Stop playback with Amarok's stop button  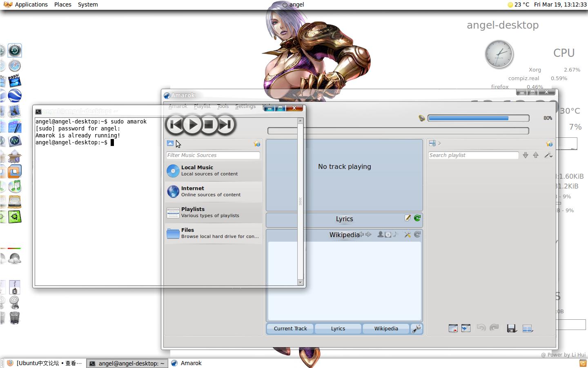[209, 124]
